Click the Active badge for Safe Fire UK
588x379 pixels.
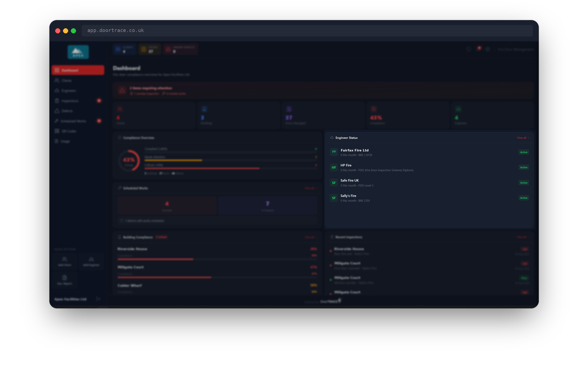(x=524, y=183)
